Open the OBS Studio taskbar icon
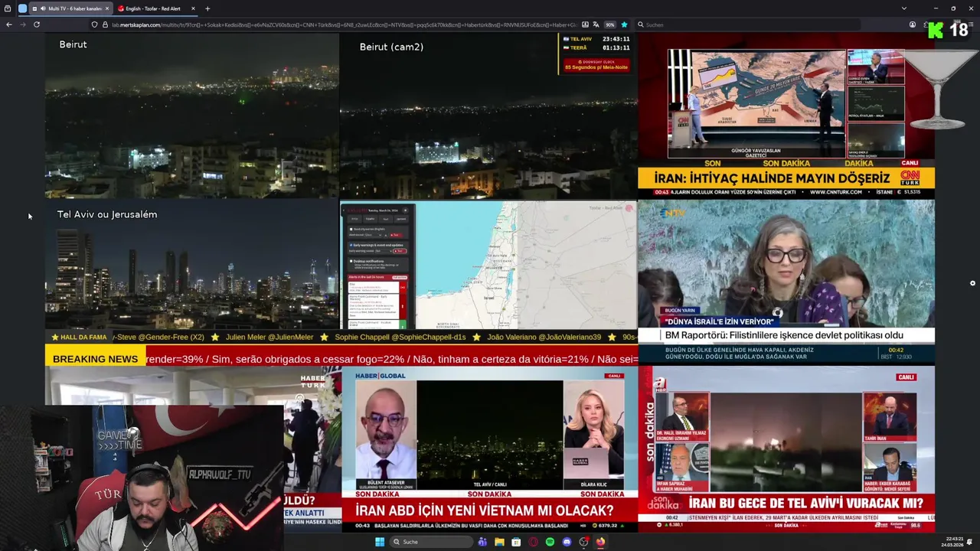The height and width of the screenshot is (551, 980). [584, 542]
